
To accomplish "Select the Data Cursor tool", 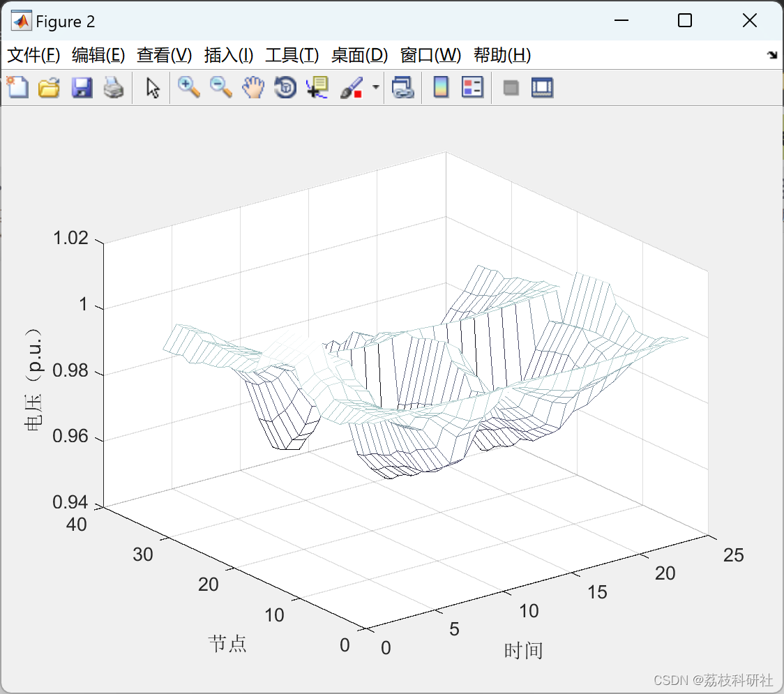I will [317, 87].
